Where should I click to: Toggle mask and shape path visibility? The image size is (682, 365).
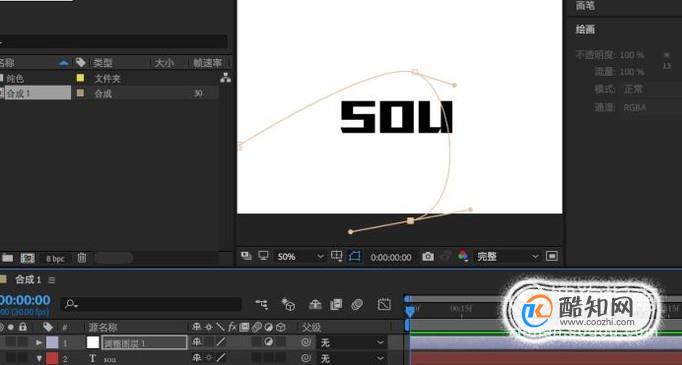pos(354,257)
